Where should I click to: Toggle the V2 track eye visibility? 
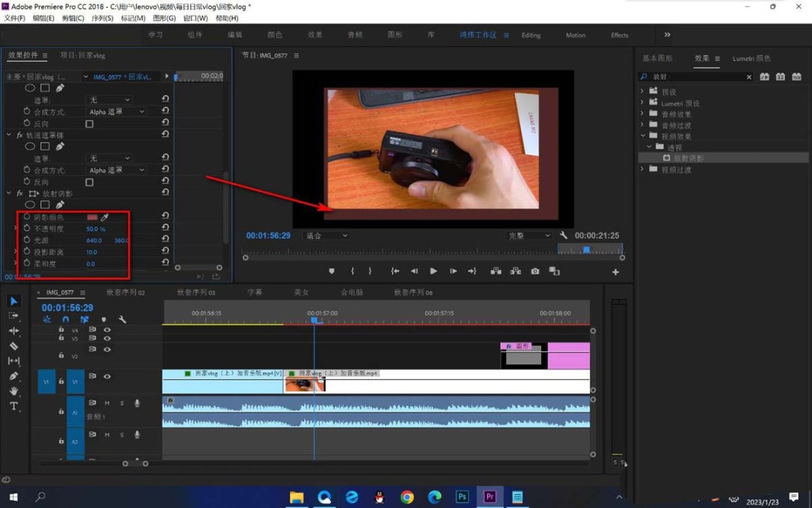[x=108, y=349]
